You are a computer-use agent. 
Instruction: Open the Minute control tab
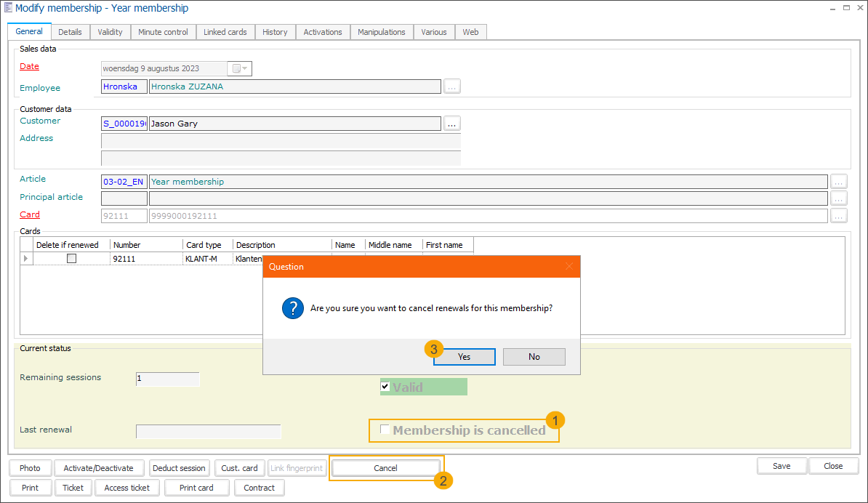click(163, 32)
